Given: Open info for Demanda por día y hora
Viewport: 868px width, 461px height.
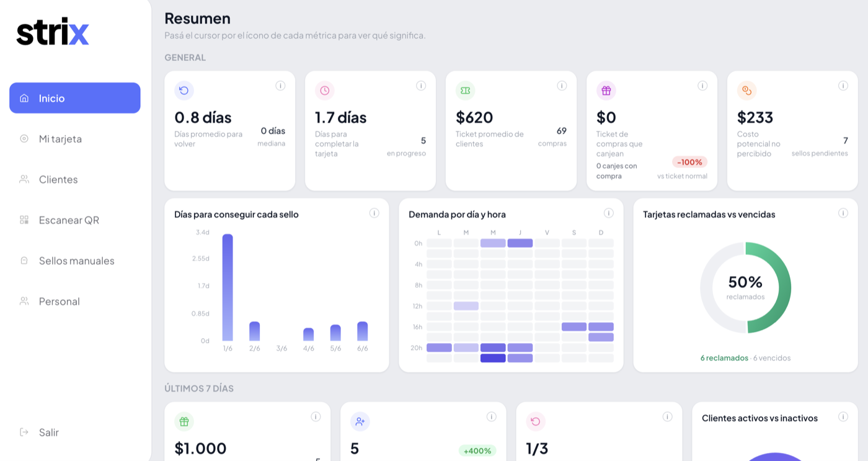Looking at the screenshot, I should point(609,213).
